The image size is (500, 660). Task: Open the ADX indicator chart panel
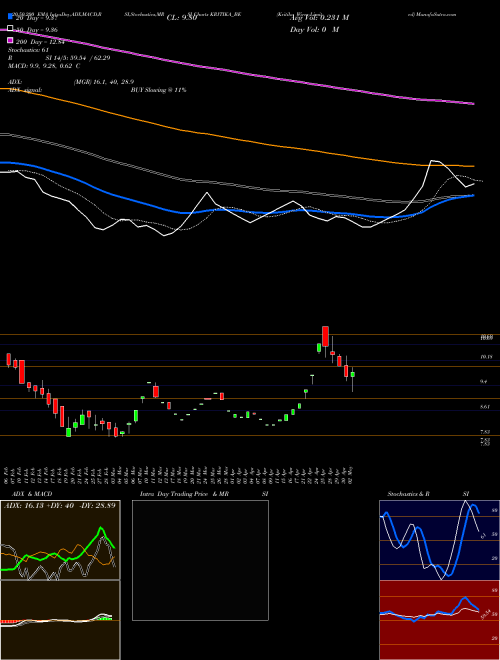60,540
